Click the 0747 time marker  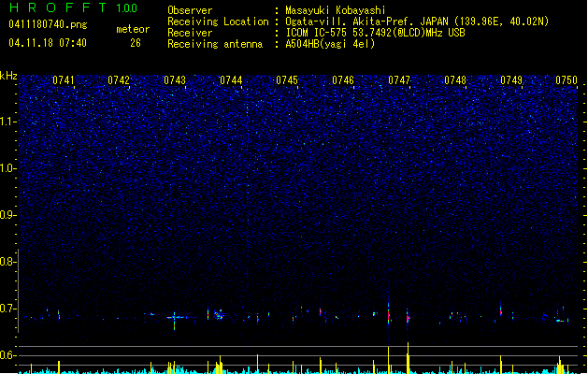[x=399, y=80]
